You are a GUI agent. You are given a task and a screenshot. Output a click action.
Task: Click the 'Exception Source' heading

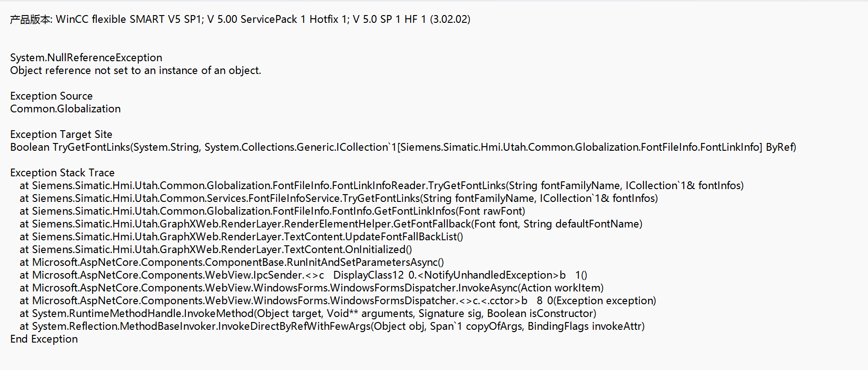[x=51, y=96]
